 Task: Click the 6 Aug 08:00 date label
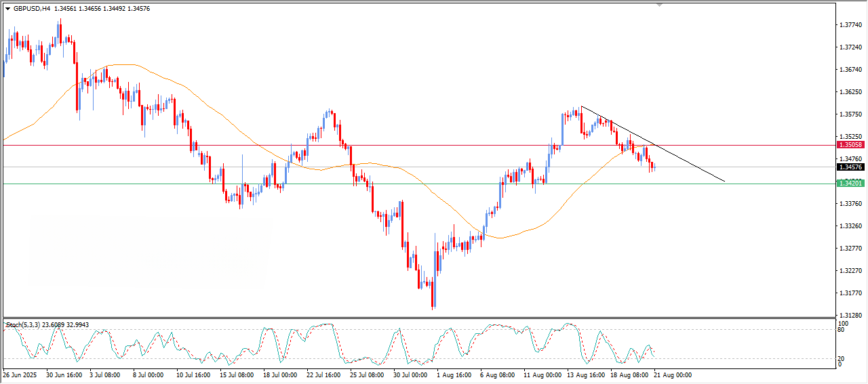click(498, 375)
